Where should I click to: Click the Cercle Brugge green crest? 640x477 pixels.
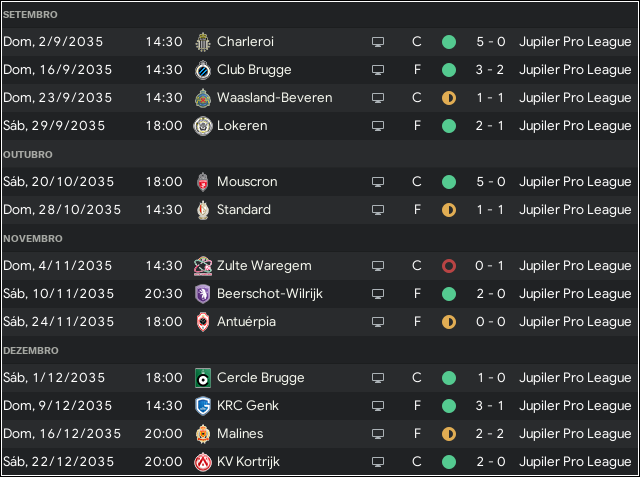(x=203, y=378)
